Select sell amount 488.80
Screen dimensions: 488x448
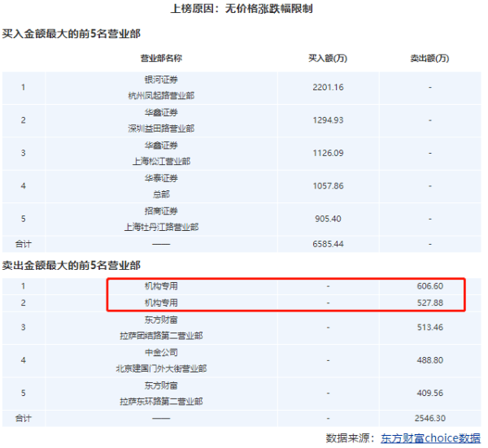tap(430, 360)
